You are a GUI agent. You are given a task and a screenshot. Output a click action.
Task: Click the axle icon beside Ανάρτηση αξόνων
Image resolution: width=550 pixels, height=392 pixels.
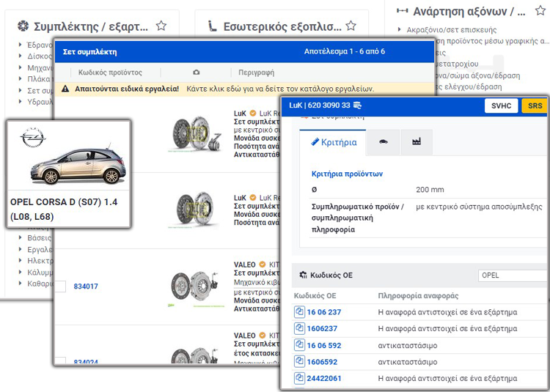[402, 11]
